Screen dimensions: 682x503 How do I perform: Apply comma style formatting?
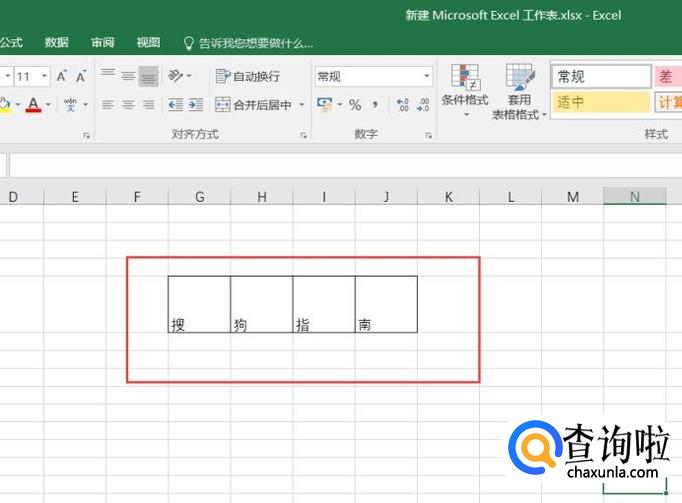tap(375, 105)
